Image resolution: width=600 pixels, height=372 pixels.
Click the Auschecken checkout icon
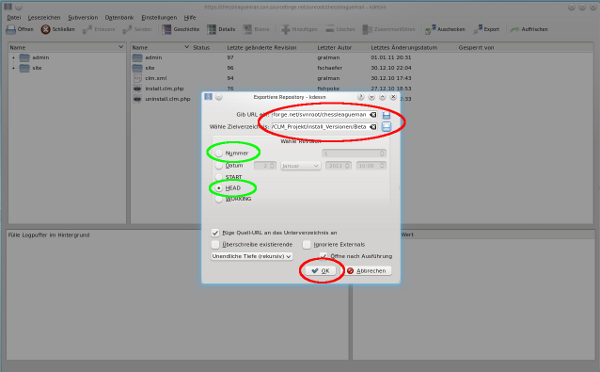coord(430,29)
